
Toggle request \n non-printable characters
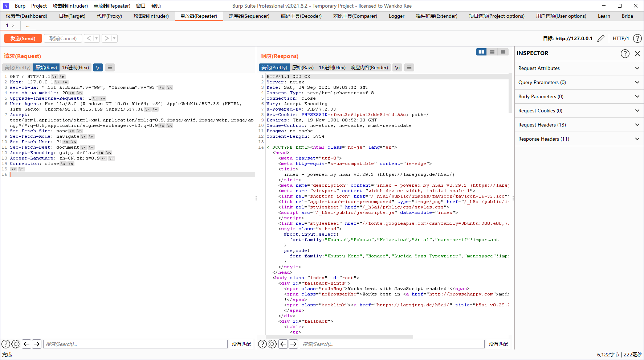tap(98, 67)
